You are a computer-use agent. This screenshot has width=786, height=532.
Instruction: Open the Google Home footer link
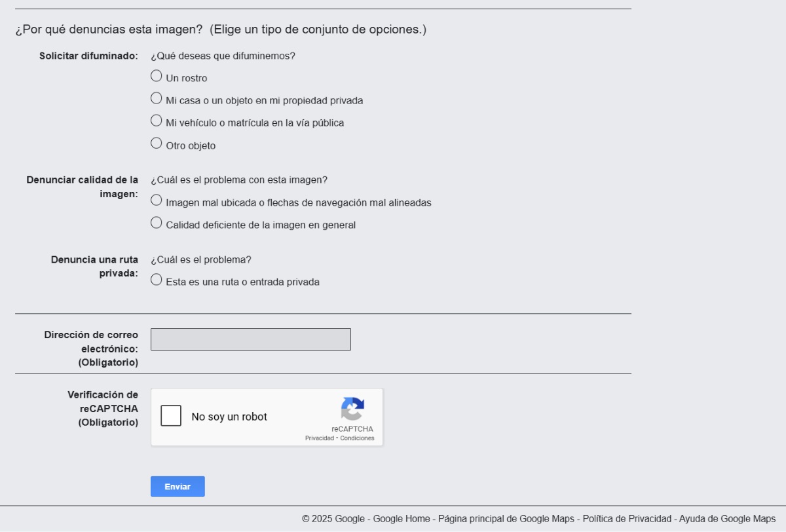pos(402,519)
